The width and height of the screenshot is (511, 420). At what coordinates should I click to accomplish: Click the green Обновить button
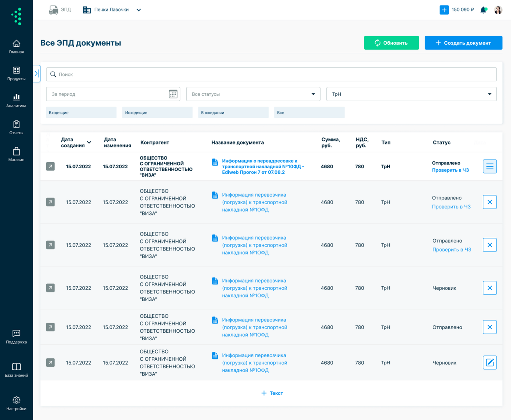391,43
